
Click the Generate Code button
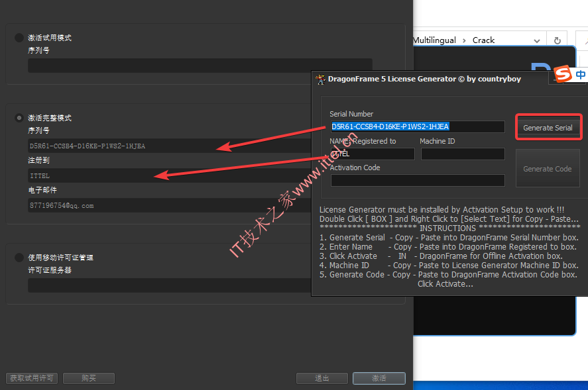[548, 169]
